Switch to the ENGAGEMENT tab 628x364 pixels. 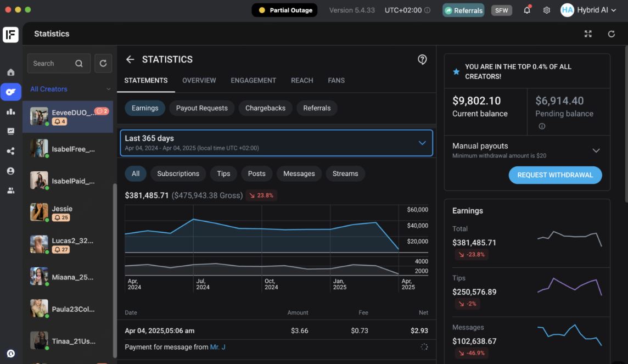point(253,80)
